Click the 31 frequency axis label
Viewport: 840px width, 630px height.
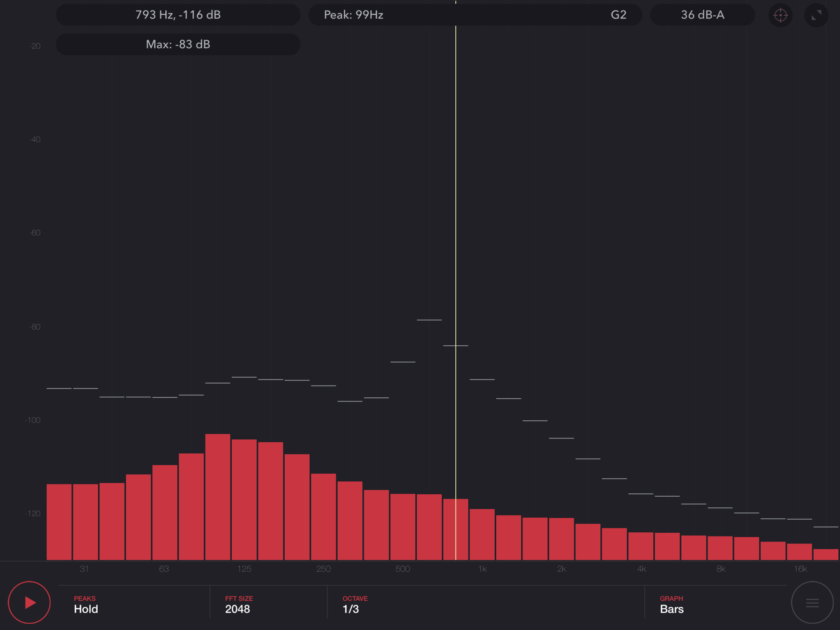[84, 569]
